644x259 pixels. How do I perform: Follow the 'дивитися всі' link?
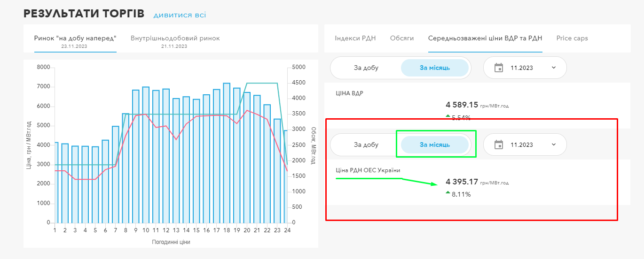[180, 15]
